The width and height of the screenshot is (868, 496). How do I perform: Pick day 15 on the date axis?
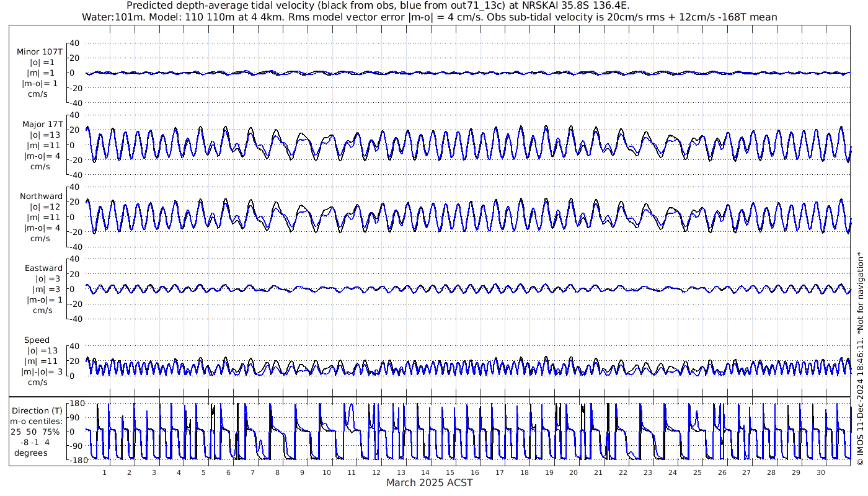pyautogui.click(x=450, y=472)
